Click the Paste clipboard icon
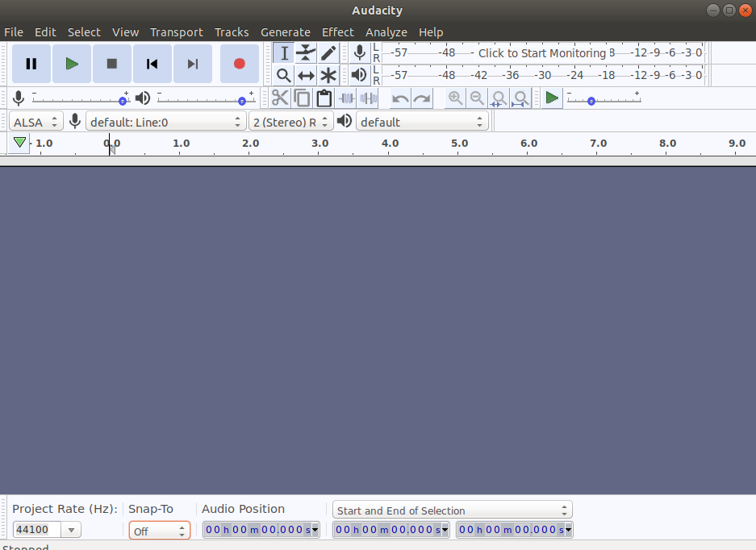Viewport: 756px width, 550px height. 324,98
